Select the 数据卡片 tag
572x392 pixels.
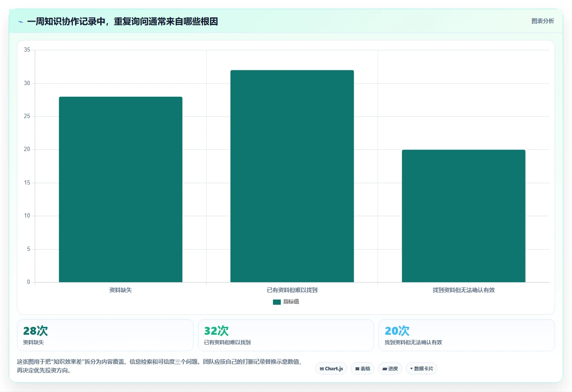pyautogui.click(x=421, y=369)
